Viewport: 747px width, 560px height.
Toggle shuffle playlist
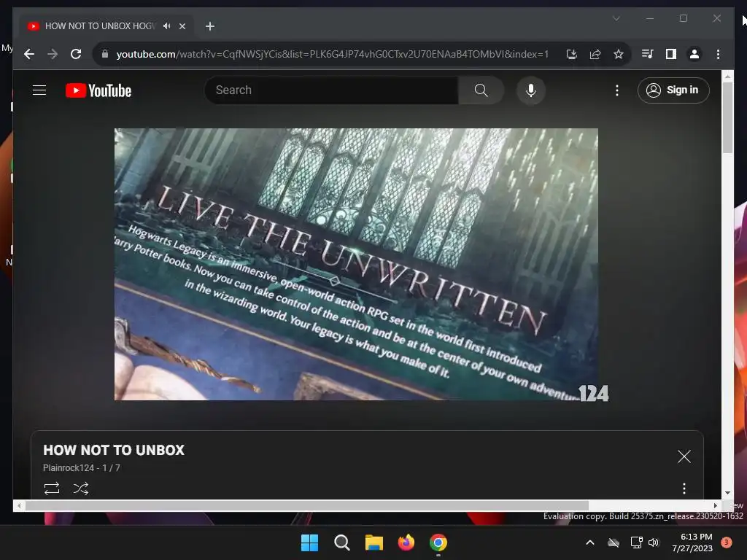tap(81, 489)
